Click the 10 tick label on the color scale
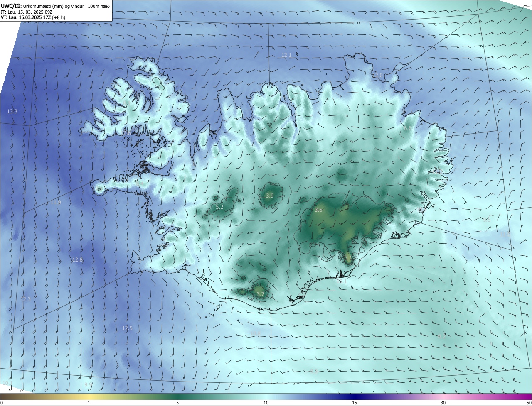The image size is (532, 406). click(266, 403)
